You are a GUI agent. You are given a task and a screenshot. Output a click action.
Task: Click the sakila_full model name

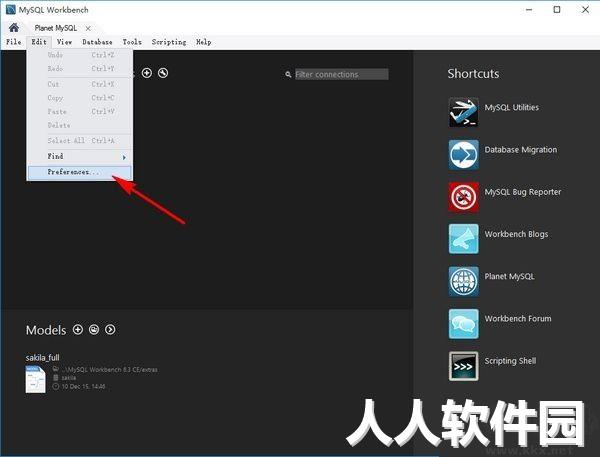[42, 358]
